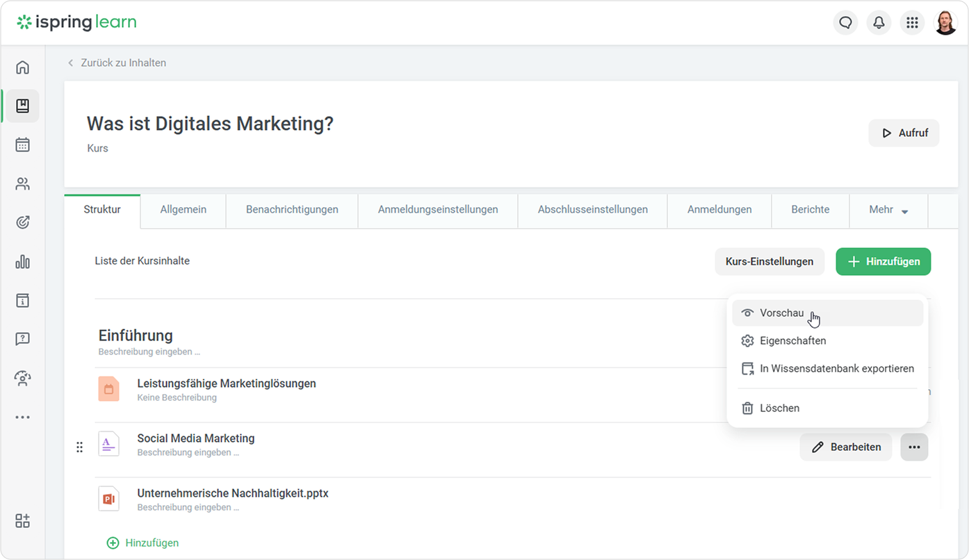Click three-dots button for Social Media Marketing
Screen dimensions: 969x560
pyautogui.click(x=914, y=447)
